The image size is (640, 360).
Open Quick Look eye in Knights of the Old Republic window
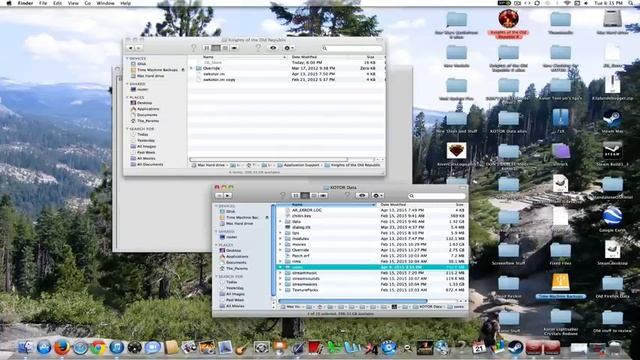click(273, 48)
